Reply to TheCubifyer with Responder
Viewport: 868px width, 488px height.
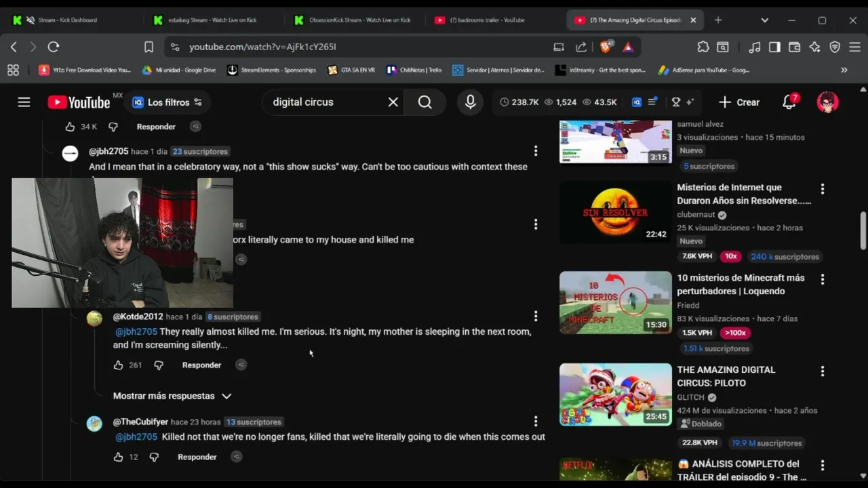[x=197, y=457]
